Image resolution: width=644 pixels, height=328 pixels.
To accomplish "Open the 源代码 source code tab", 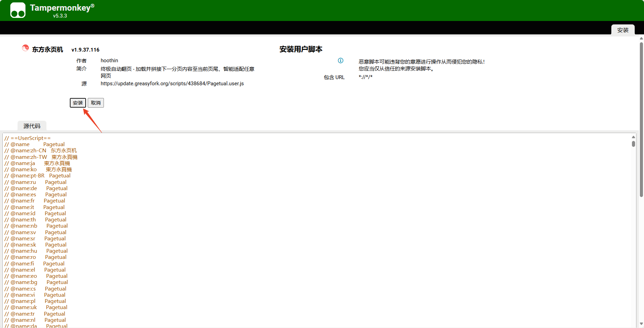I will pos(32,126).
